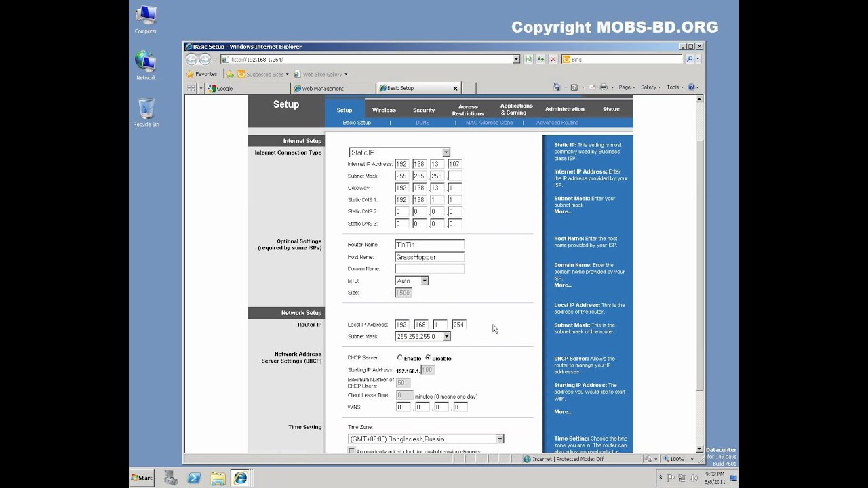Screen dimensions: 868x488
Task: Open Suggested Sites favorites link
Action: (263, 74)
